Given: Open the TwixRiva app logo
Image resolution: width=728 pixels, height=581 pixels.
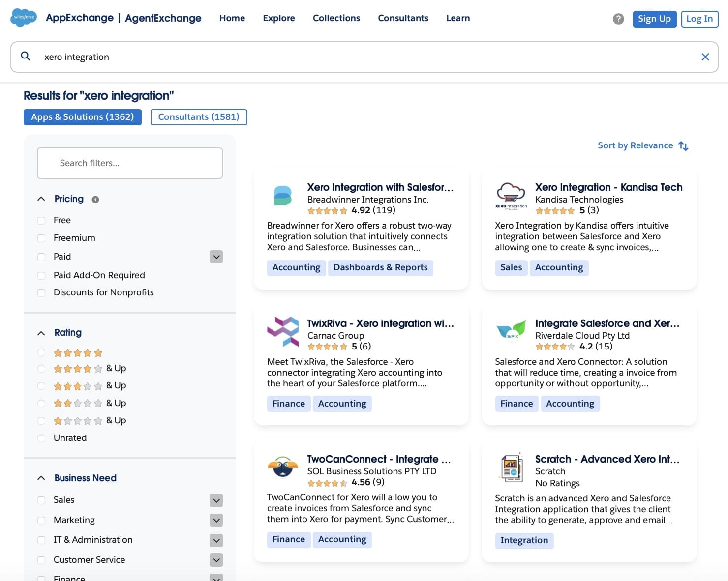Looking at the screenshot, I should (x=283, y=331).
